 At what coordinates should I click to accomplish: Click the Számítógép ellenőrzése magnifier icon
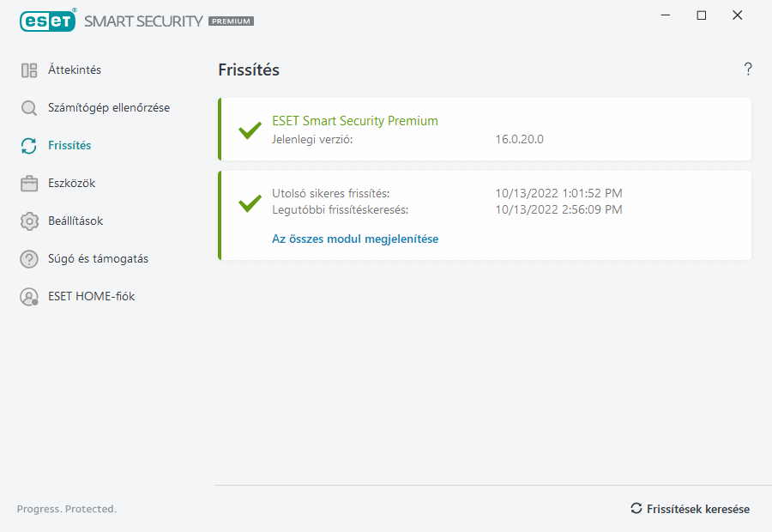tap(29, 108)
